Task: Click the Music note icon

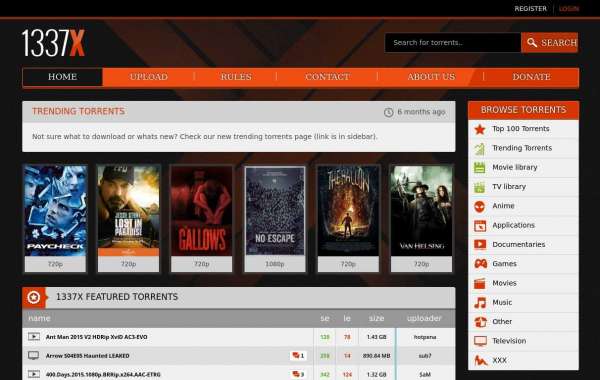Action: (480, 303)
